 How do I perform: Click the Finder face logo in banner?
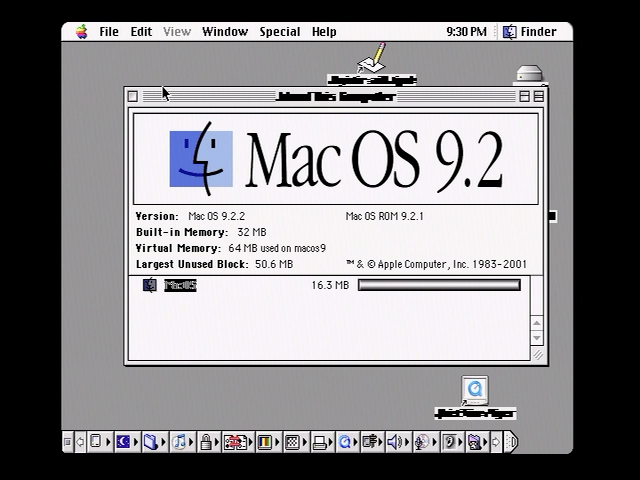click(201, 159)
